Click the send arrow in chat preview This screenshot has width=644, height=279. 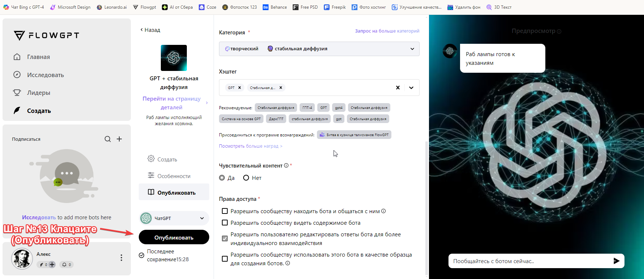point(616,261)
